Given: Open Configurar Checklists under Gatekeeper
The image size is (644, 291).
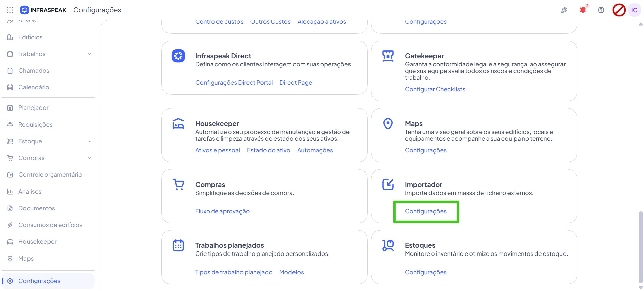Looking at the screenshot, I should click(x=435, y=89).
